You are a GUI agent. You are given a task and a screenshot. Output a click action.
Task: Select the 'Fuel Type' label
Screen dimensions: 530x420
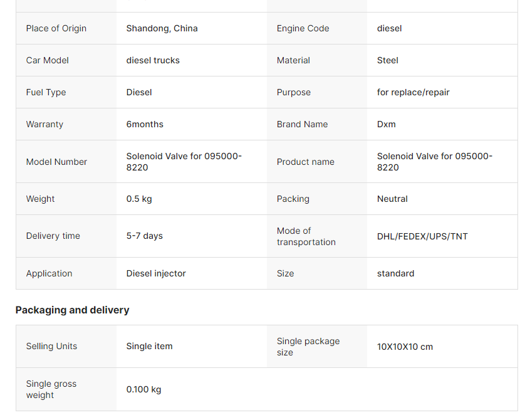pyautogui.click(x=46, y=92)
